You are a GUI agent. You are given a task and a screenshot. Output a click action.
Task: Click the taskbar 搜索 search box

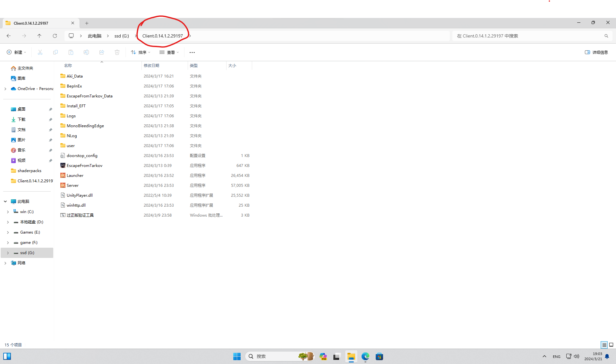(280, 356)
